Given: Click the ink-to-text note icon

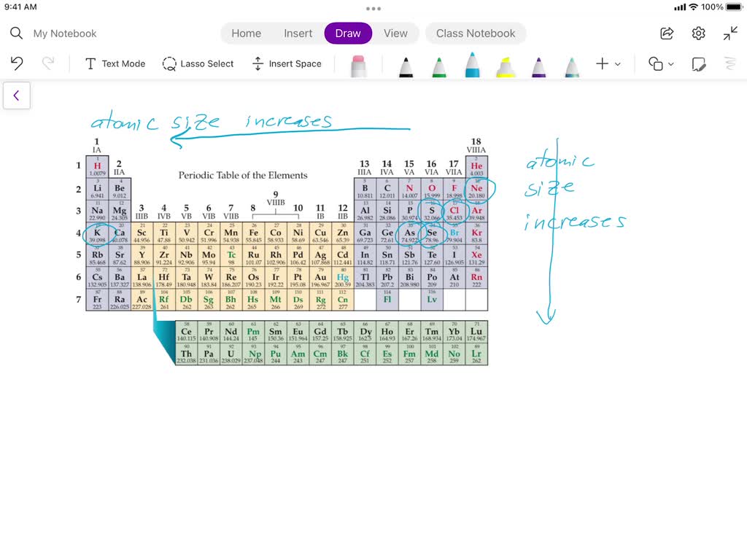Looking at the screenshot, I should coord(698,64).
